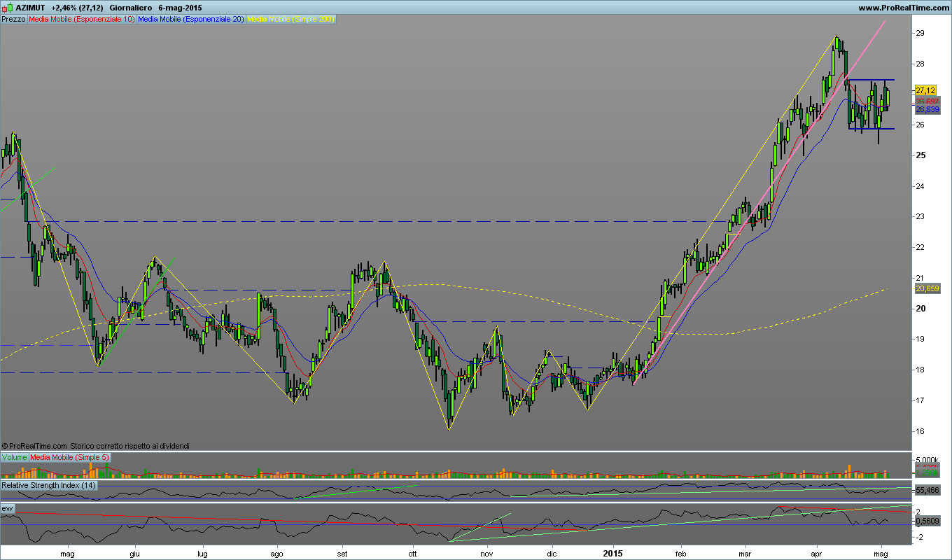952x560 pixels.
Task: Click the Volume panel label
Action: [x=14, y=457]
